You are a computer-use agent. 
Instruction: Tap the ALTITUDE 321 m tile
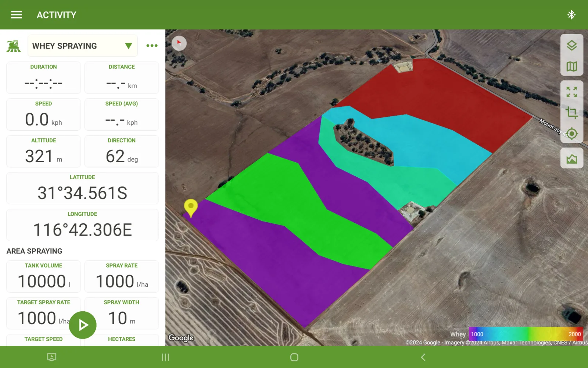click(43, 151)
